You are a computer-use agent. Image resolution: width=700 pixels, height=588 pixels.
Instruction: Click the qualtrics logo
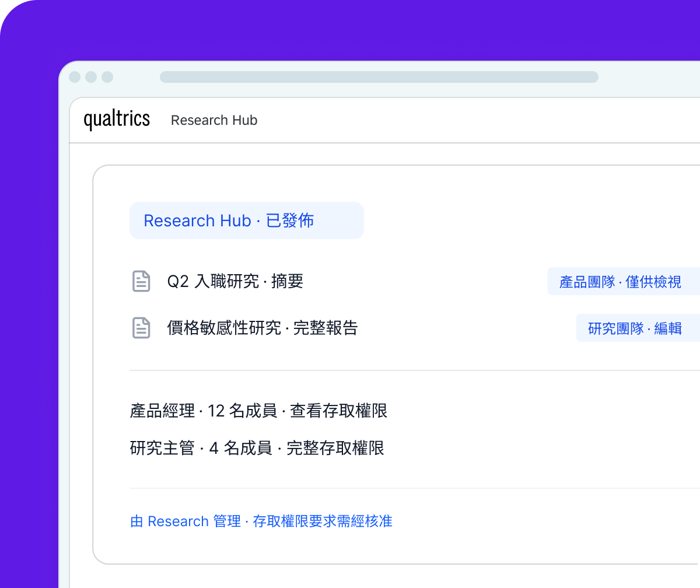117,120
